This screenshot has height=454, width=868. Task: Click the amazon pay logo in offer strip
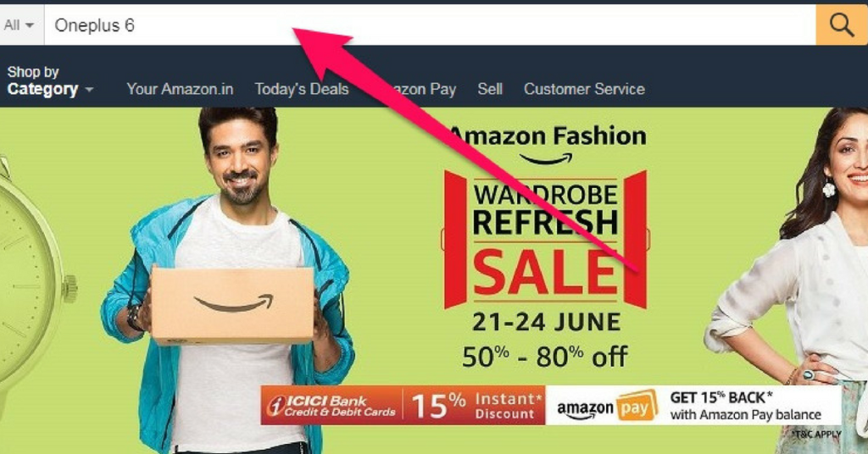pyautogui.click(x=607, y=407)
